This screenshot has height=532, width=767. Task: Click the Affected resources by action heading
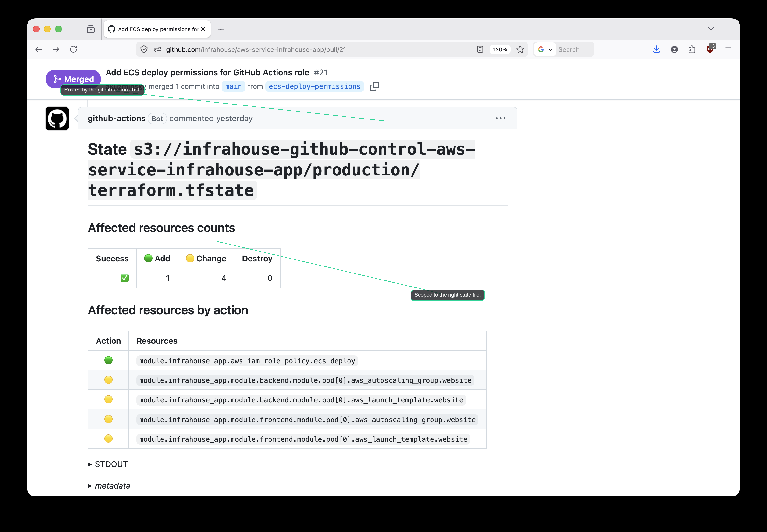click(x=168, y=310)
